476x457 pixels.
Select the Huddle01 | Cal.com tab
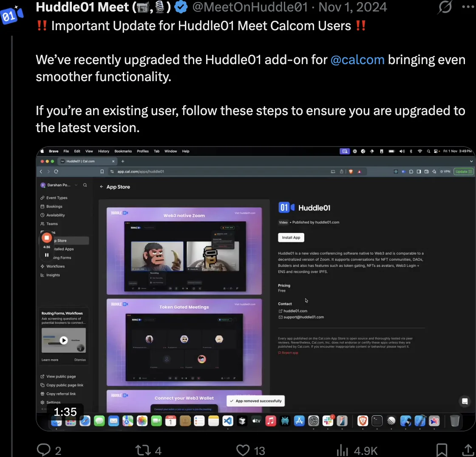[87, 161]
